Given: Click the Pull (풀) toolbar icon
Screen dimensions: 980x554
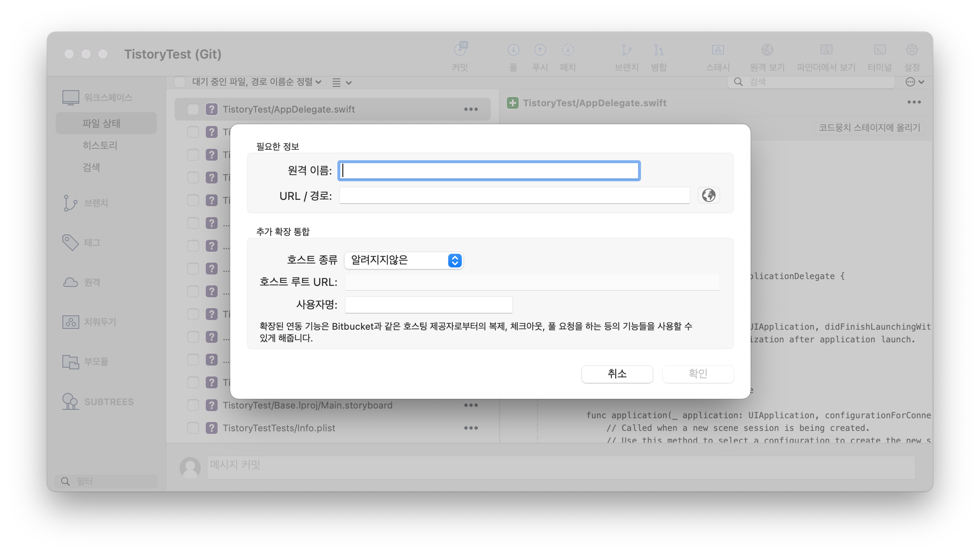Looking at the screenshot, I should click(513, 51).
